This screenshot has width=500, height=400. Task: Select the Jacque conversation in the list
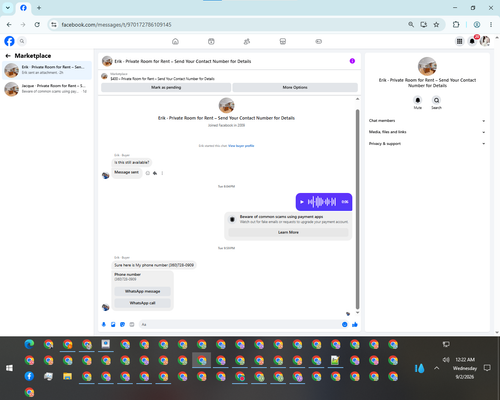[47, 89]
